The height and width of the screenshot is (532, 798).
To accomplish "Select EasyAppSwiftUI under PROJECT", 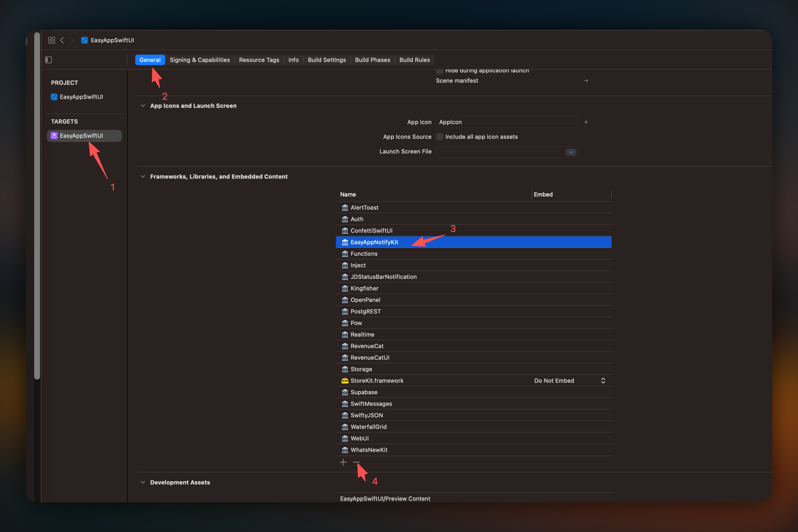I will (x=81, y=97).
